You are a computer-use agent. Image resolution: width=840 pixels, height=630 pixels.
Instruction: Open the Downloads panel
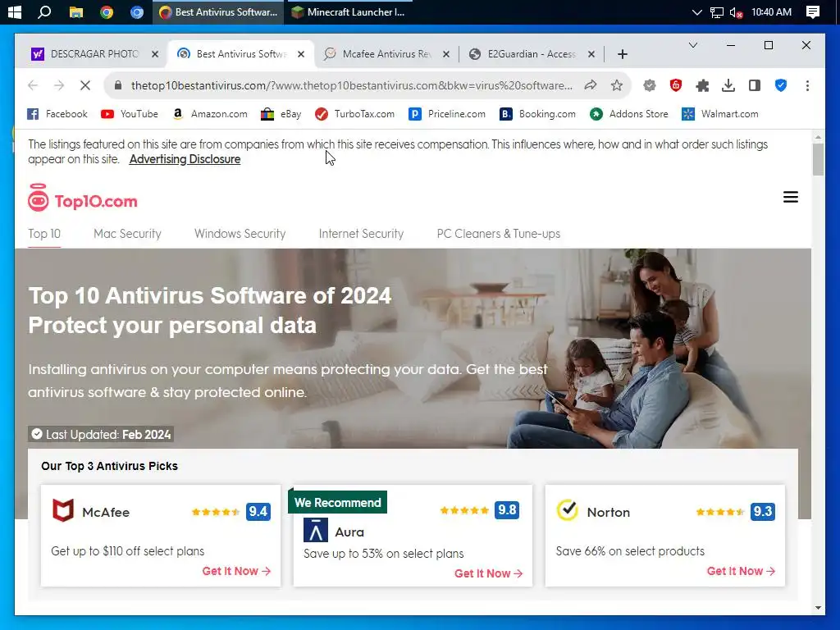tap(728, 85)
